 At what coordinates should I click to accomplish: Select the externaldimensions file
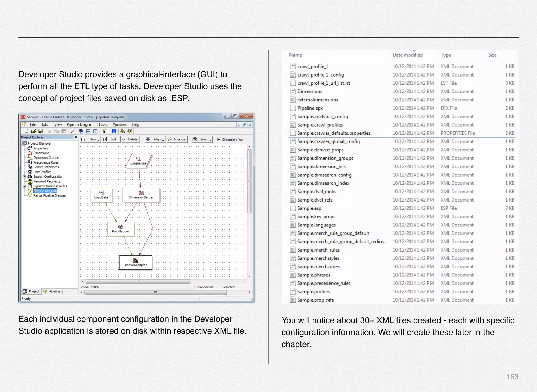click(x=402, y=100)
